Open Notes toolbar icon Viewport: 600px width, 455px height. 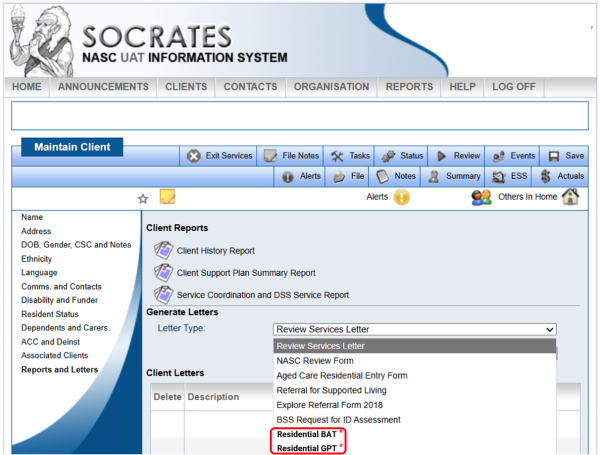pyautogui.click(x=382, y=176)
